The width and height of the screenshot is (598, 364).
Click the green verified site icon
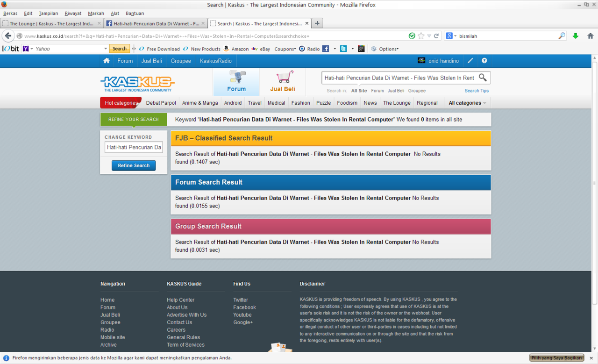click(x=412, y=36)
